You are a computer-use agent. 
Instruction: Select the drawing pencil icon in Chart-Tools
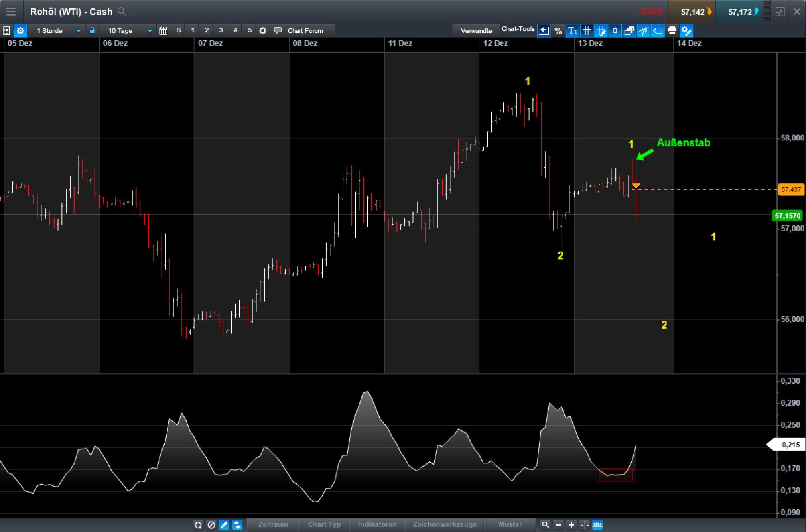tap(602, 30)
